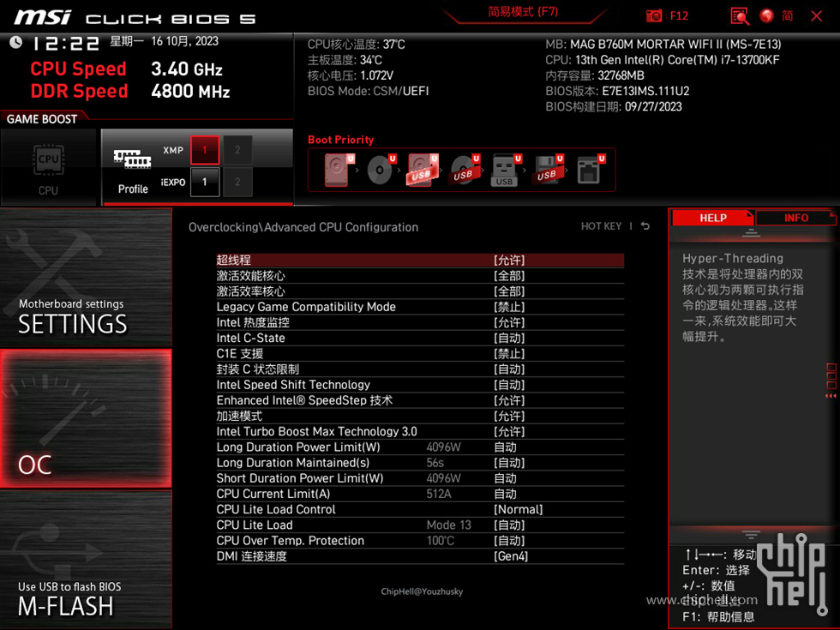Enable XMP profile 2
This screenshot has width=840, height=630.
tap(237, 150)
